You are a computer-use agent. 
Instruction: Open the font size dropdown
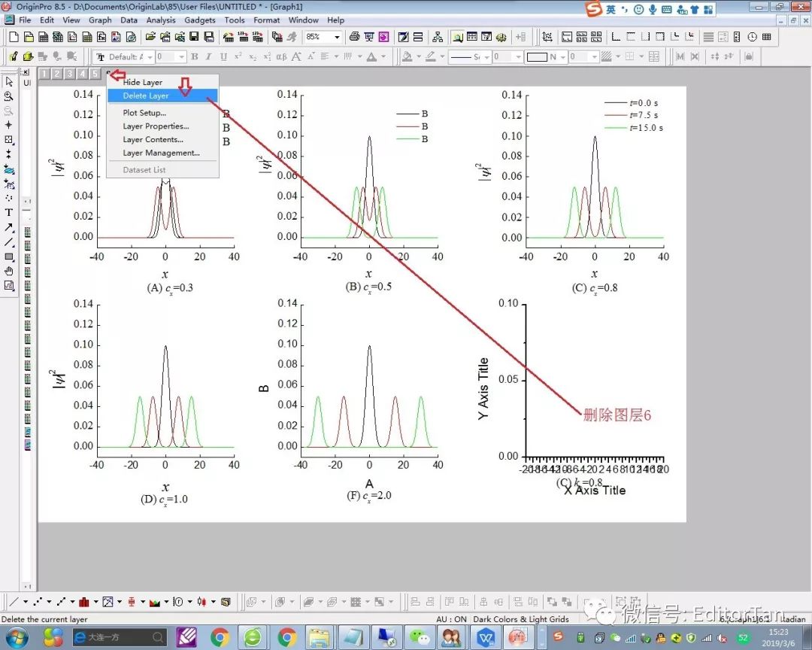click(x=181, y=56)
